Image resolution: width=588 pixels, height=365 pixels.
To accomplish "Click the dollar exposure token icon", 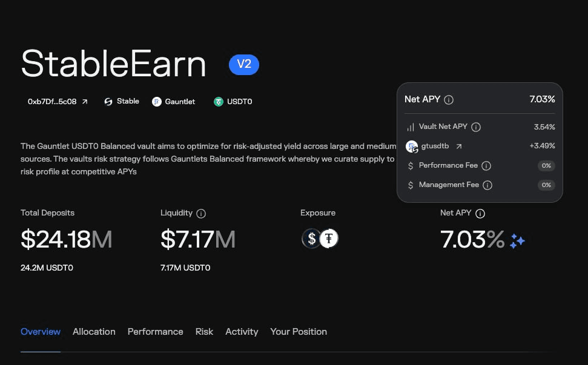I will point(311,238).
